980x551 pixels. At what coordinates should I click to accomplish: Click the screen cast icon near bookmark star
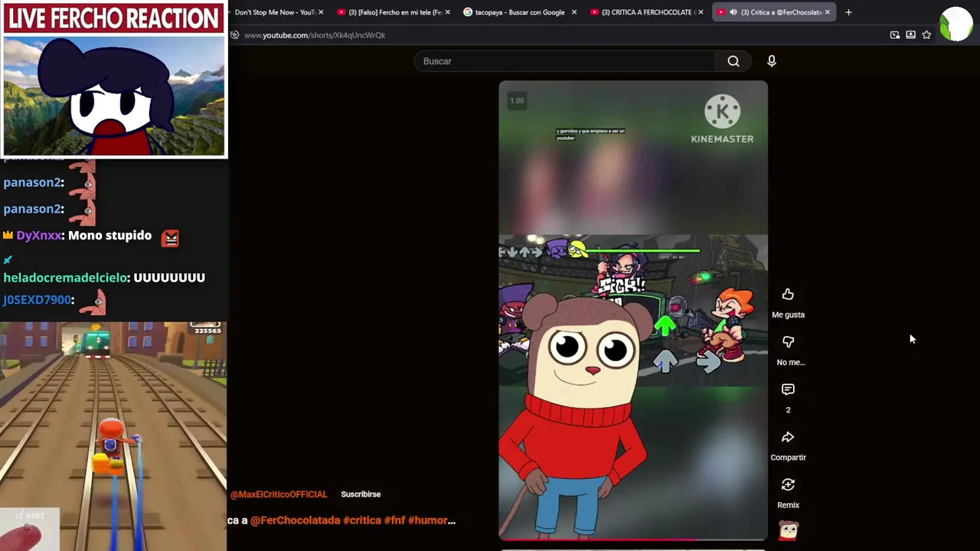click(x=894, y=35)
